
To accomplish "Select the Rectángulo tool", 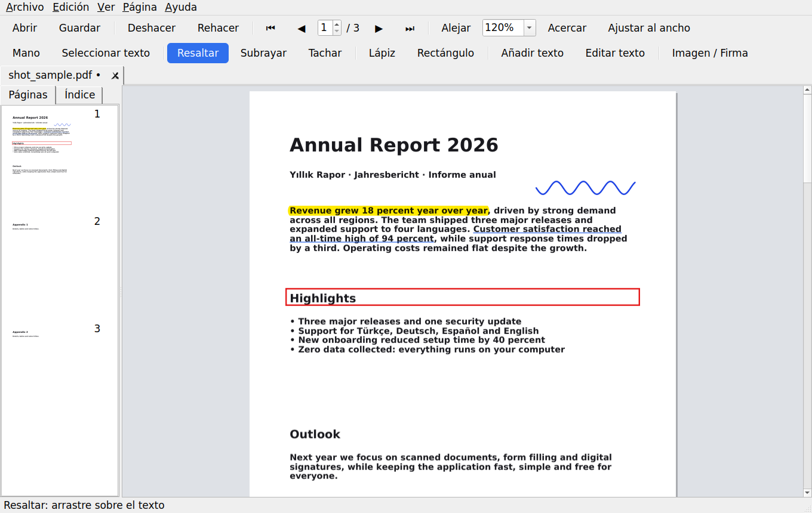I will point(445,53).
